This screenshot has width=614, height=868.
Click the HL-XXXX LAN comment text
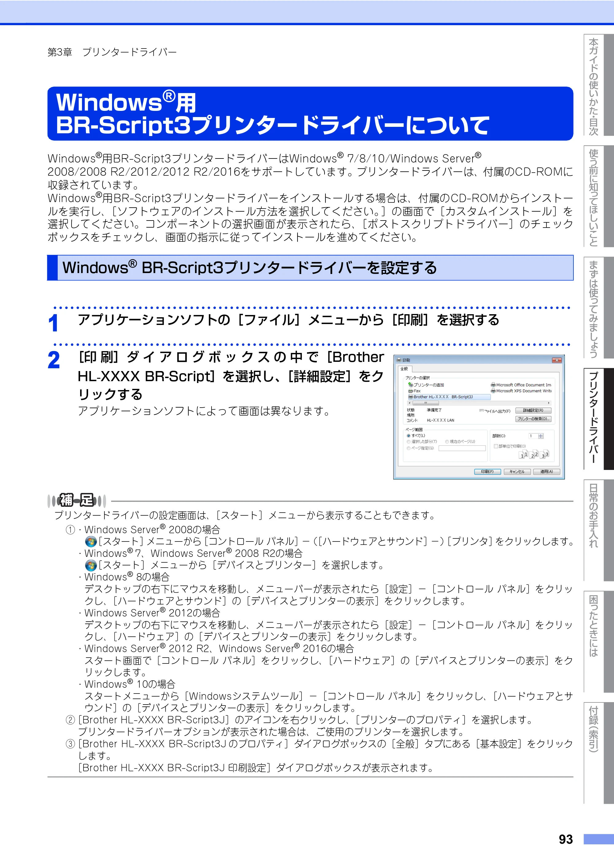[x=441, y=420]
